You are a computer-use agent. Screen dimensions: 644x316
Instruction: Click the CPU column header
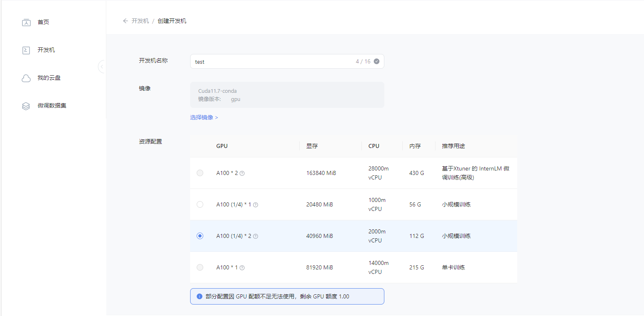[374, 146]
